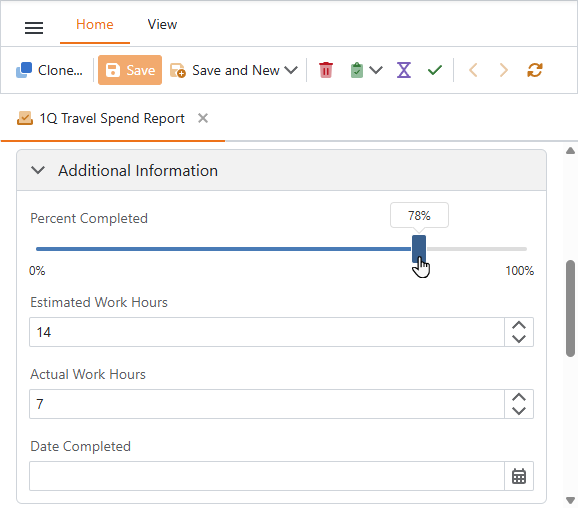The width and height of the screenshot is (578, 509).
Task: Open the Date Completed calendar picker
Action: pyautogui.click(x=519, y=476)
